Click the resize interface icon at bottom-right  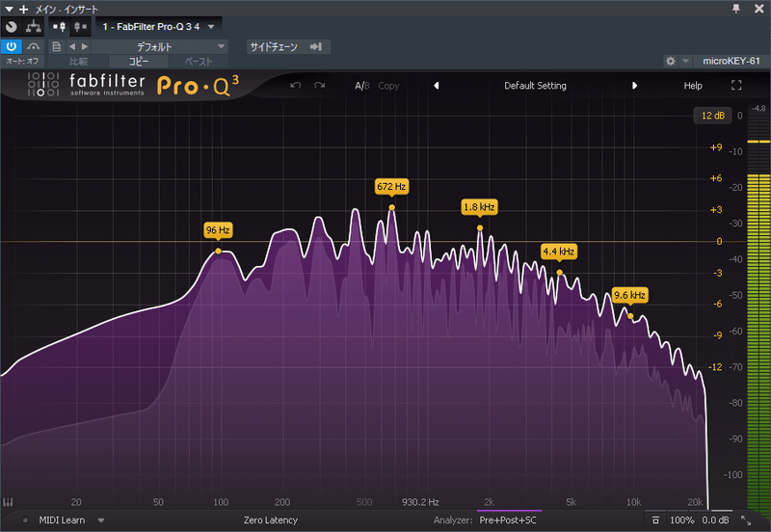(x=746, y=520)
